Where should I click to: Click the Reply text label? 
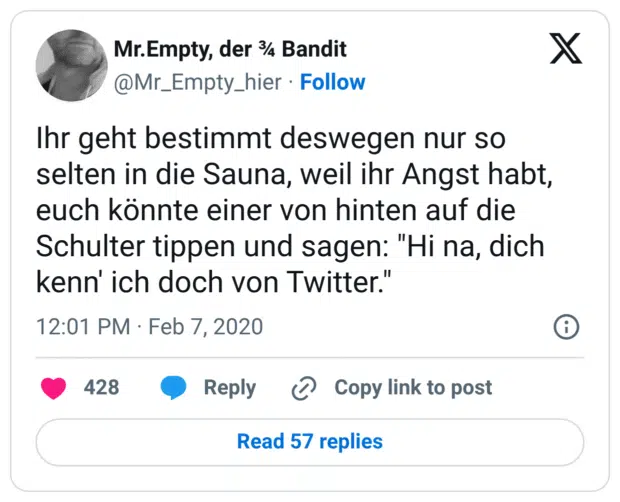(229, 388)
